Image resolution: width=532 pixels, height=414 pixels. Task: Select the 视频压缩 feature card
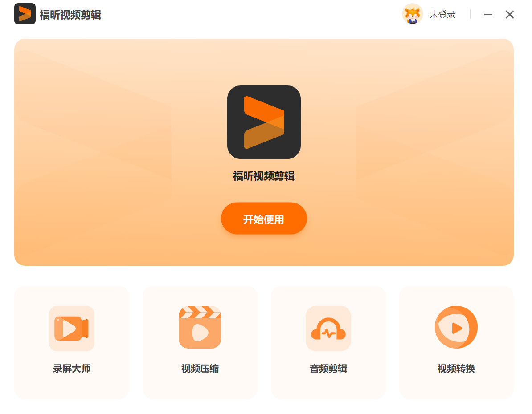pos(200,343)
